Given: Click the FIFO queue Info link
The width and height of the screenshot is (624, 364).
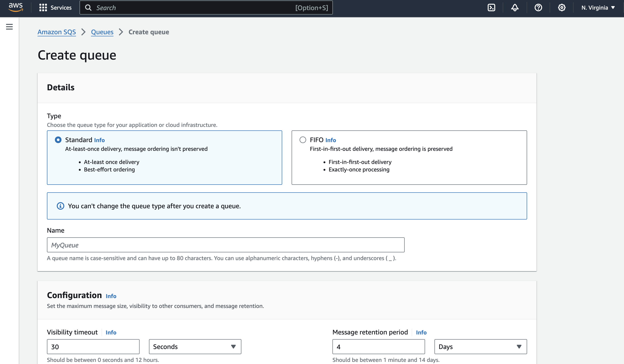Looking at the screenshot, I should pos(330,140).
